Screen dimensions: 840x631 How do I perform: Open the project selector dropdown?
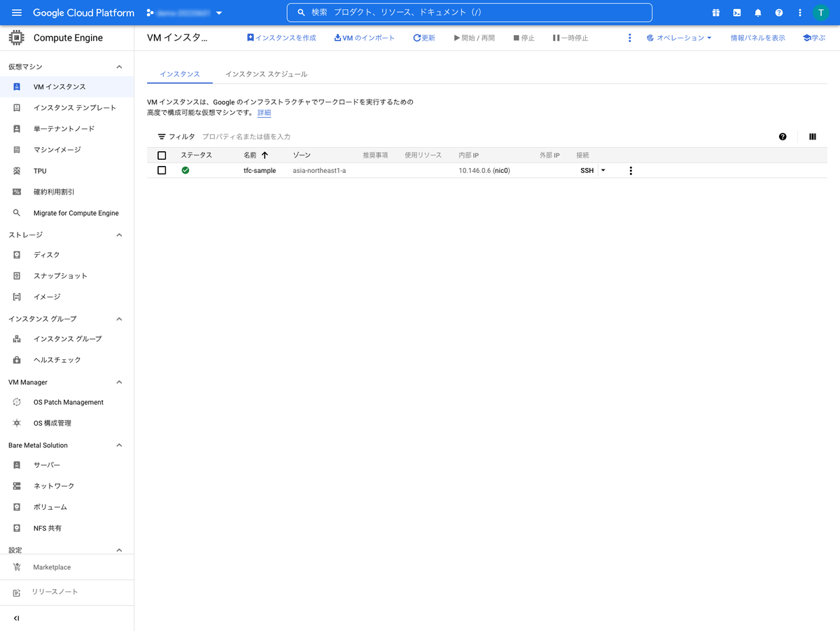point(185,13)
